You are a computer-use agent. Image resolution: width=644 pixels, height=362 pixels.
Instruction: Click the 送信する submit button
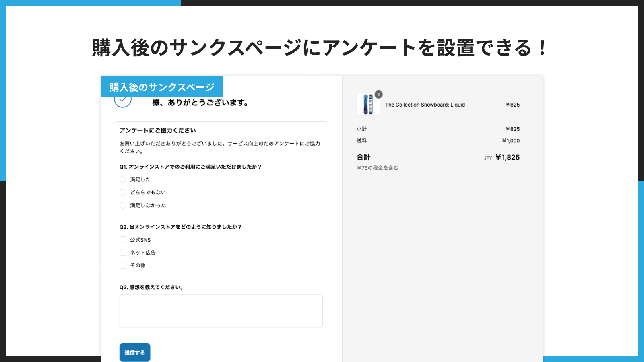pos(135,352)
